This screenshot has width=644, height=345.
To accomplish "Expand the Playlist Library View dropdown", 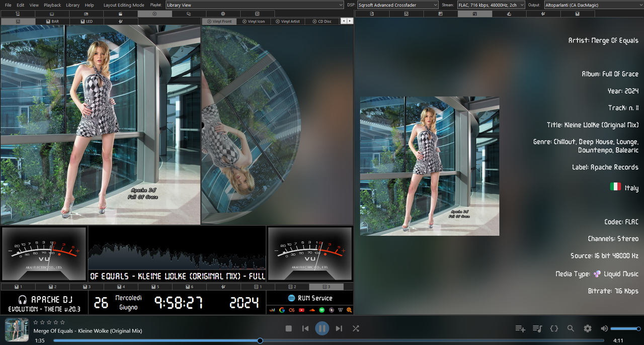I will (254, 5).
